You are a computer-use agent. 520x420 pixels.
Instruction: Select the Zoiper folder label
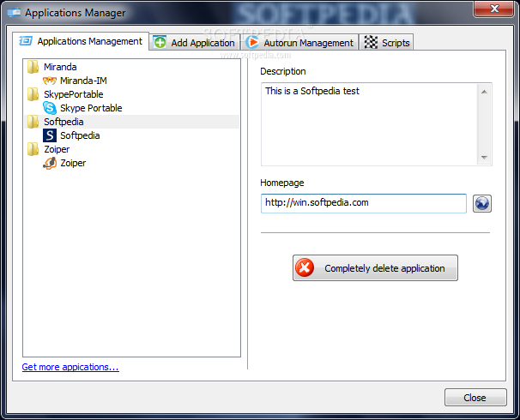tap(57, 149)
